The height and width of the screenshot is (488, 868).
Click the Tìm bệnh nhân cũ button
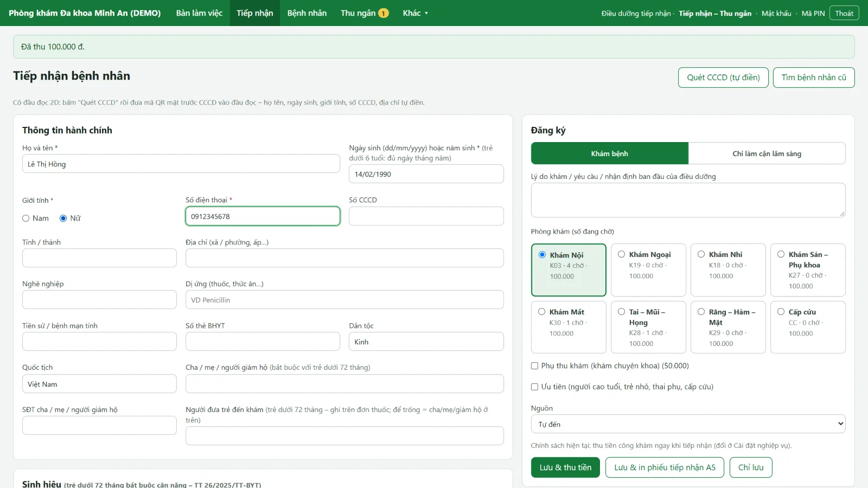tap(814, 78)
